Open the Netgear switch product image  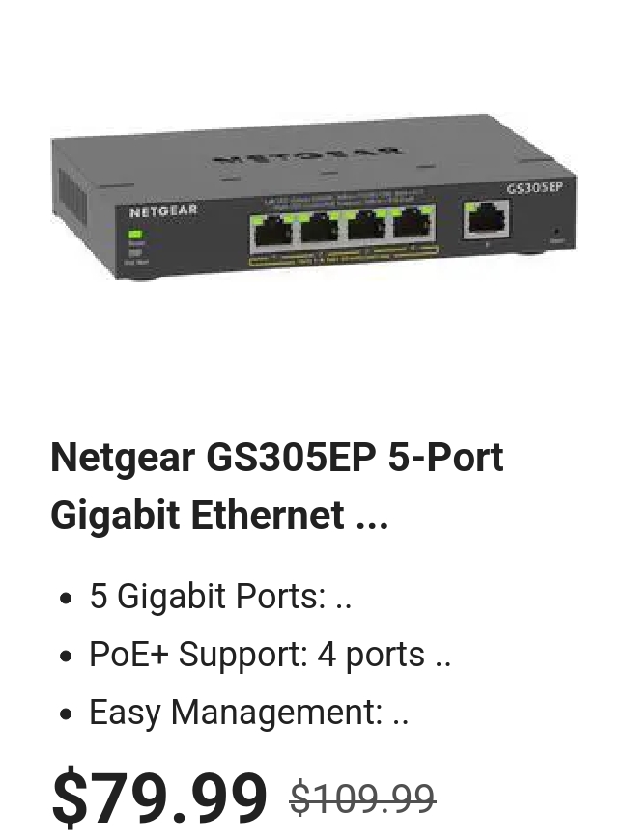(x=314, y=197)
